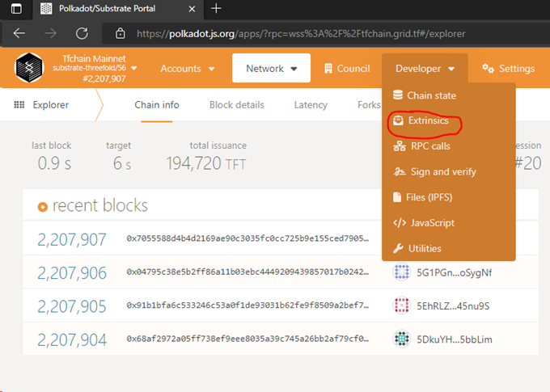Click the JavaScript code brackets icon
Screen dimensions: 550x392
[x=400, y=222]
